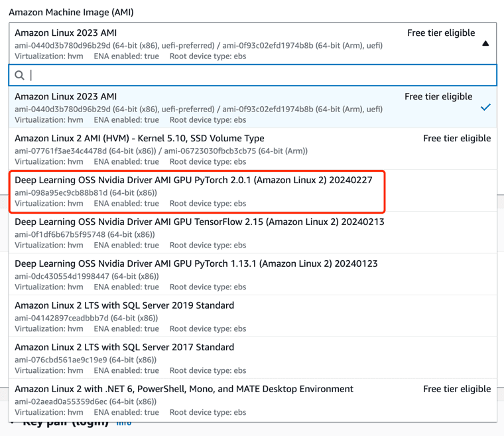Click Free tier eligible label in dropdown header
Image resolution: width=504 pixels, height=436 pixels.
[x=441, y=33]
